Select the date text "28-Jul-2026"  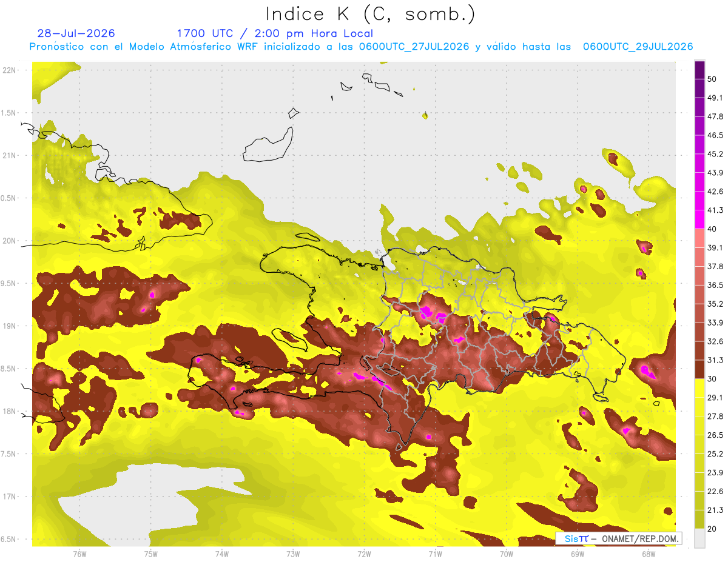point(76,33)
